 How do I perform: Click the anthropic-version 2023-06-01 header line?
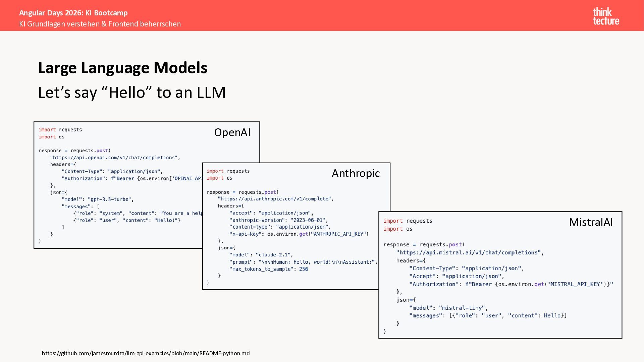278,220
